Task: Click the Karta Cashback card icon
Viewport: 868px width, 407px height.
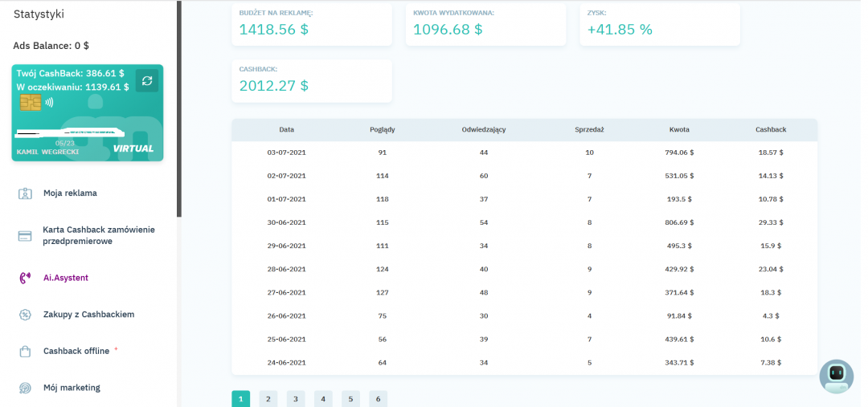Action: [25, 235]
